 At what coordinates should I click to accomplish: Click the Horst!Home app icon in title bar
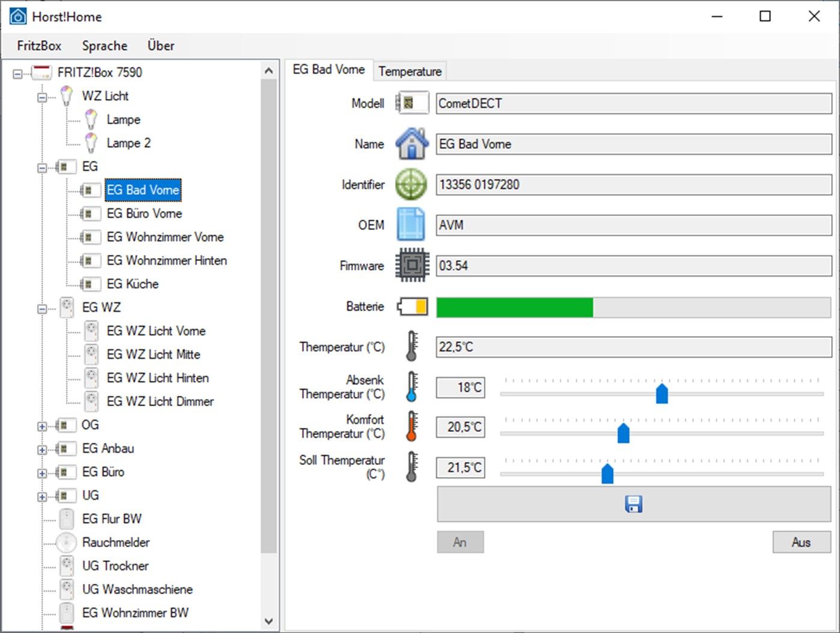18,16
